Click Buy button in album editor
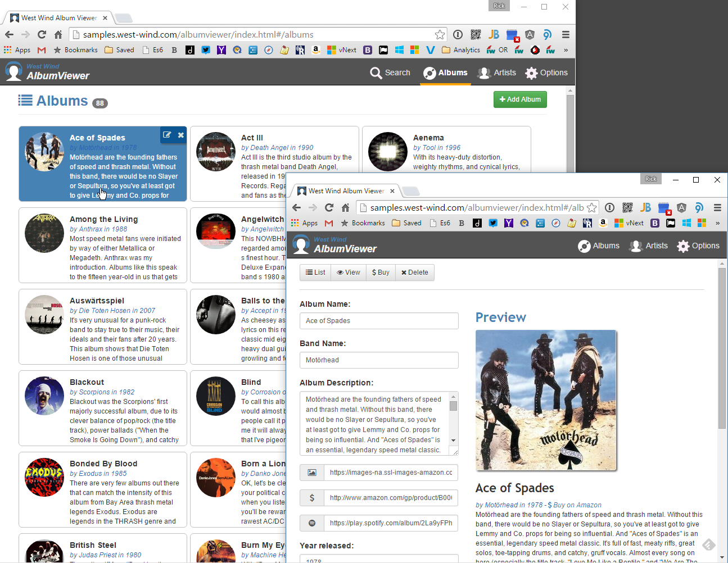The width and height of the screenshot is (728, 563). (x=381, y=273)
